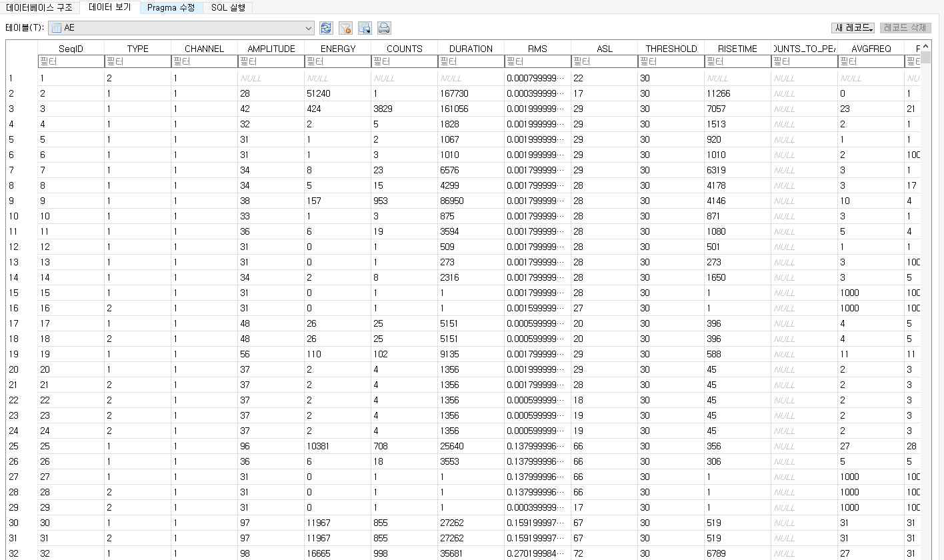Click the RISETIME column header
944x560 pixels.
(737, 49)
